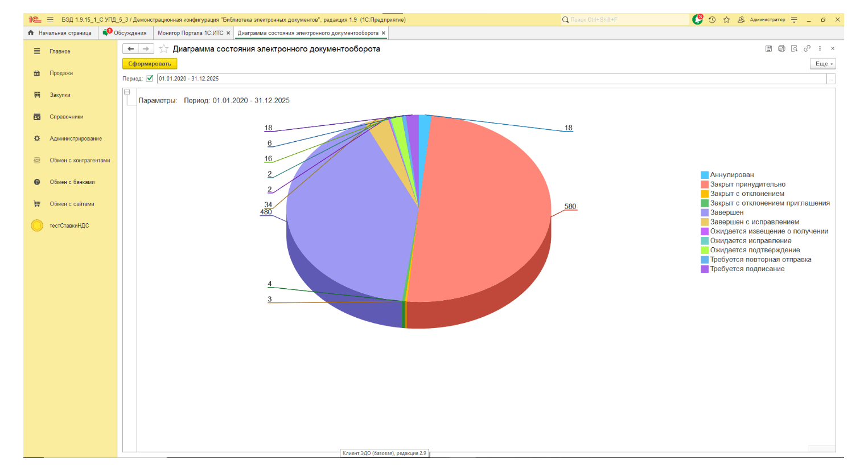Go back with left arrow button

click(x=131, y=49)
